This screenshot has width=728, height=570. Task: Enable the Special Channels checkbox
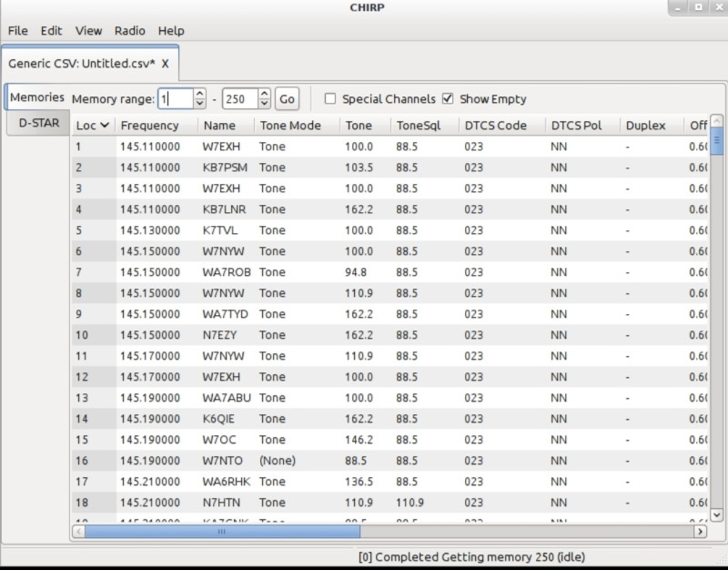pyautogui.click(x=331, y=99)
